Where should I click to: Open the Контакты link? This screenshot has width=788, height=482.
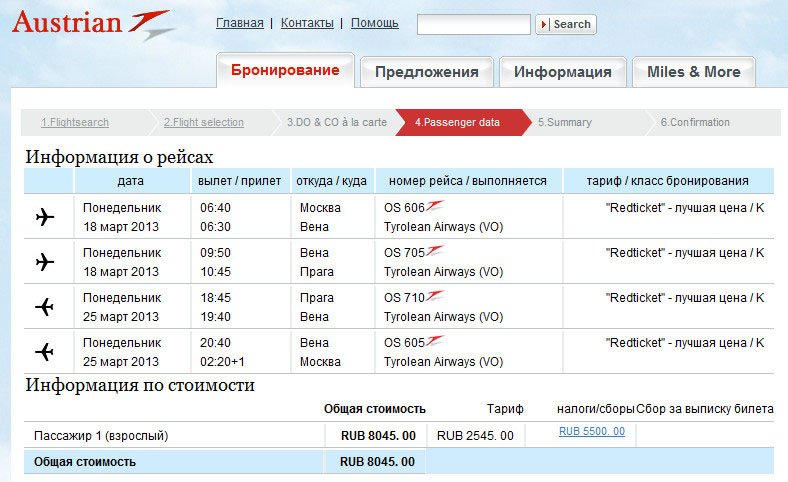pyautogui.click(x=307, y=23)
